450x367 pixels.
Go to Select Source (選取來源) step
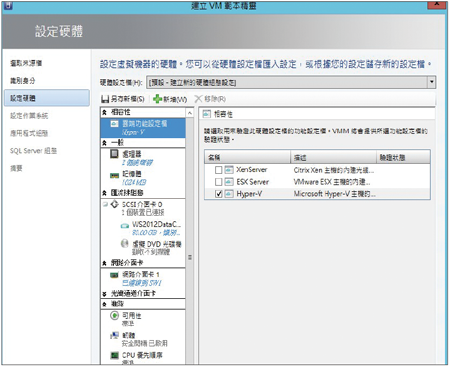(26, 63)
